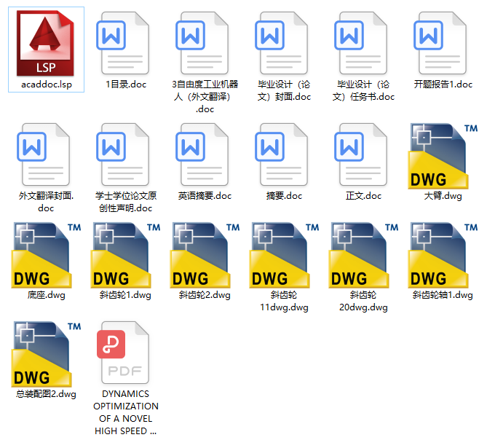The height and width of the screenshot is (448, 487).
Task: Select the 英语摘要.doc Word icon
Action: pyautogui.click(x=202, y=154)
